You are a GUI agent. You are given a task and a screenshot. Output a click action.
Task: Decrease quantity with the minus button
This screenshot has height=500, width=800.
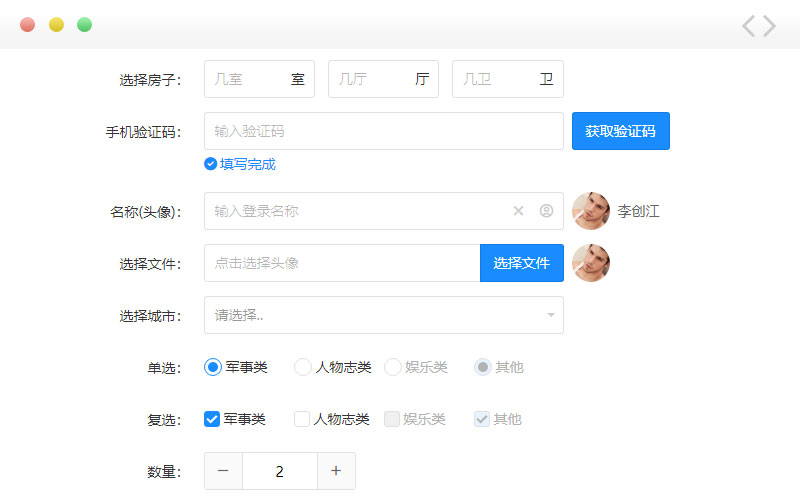(x=223, y=471)
